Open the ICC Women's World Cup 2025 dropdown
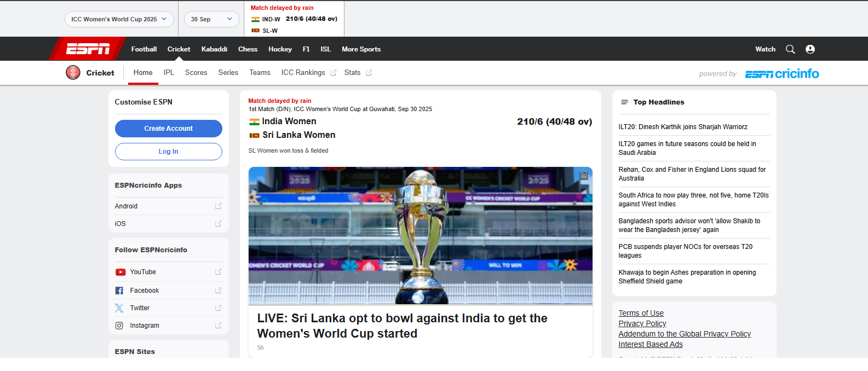This screenshot has height=371, width=868. tap(119, 19)
